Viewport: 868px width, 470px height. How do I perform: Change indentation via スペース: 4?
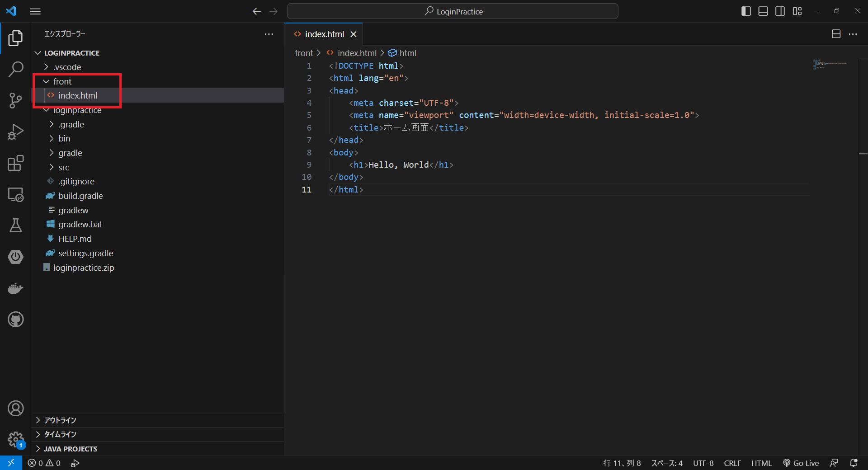click(667, 463)
